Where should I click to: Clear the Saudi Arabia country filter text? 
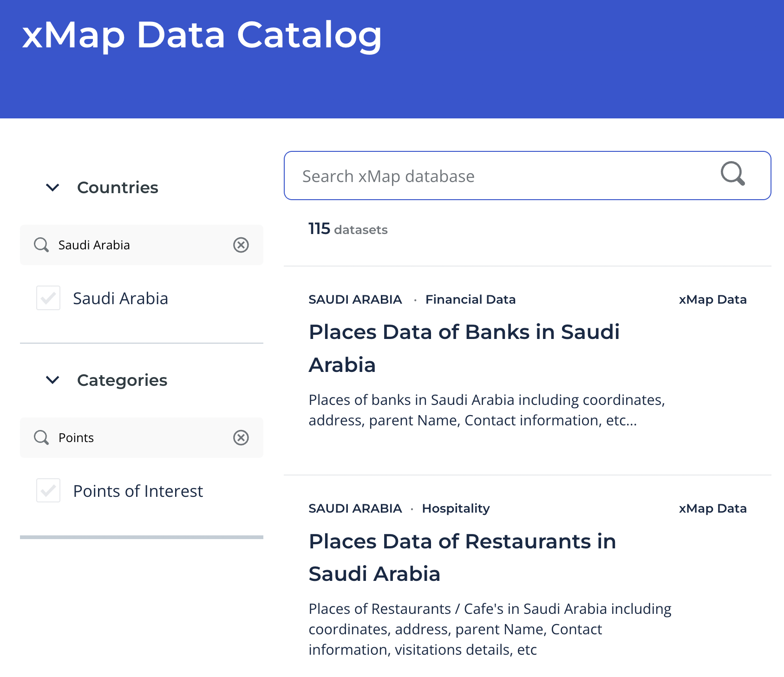coord(241,245)
